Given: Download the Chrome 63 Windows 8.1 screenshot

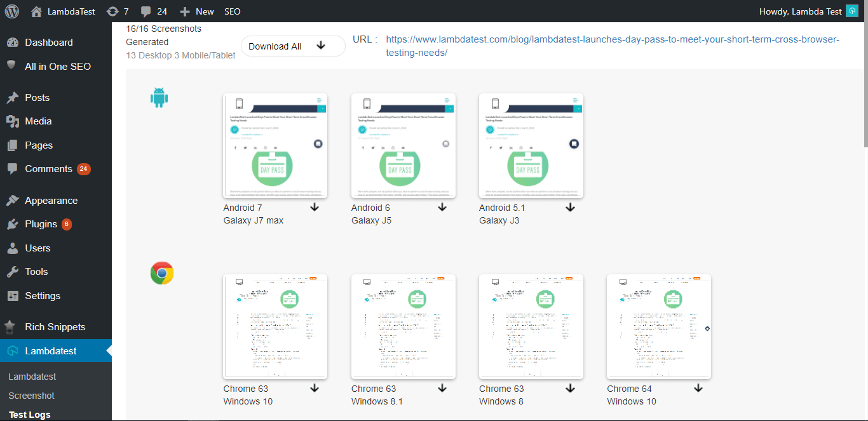Looking at the screenshot, I should (442, 387).
